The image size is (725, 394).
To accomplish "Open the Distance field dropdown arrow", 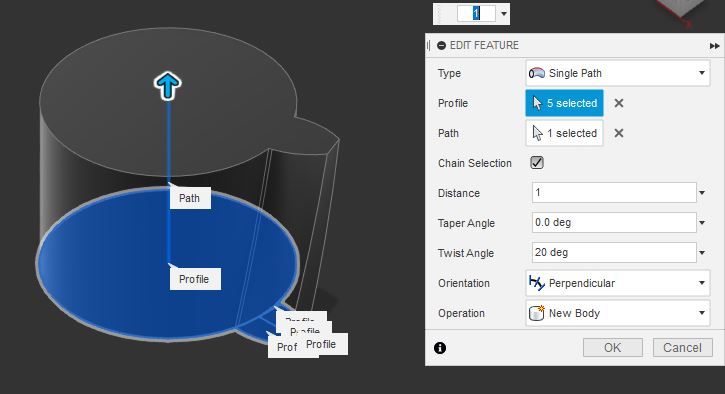I will (x=702, y=193).
